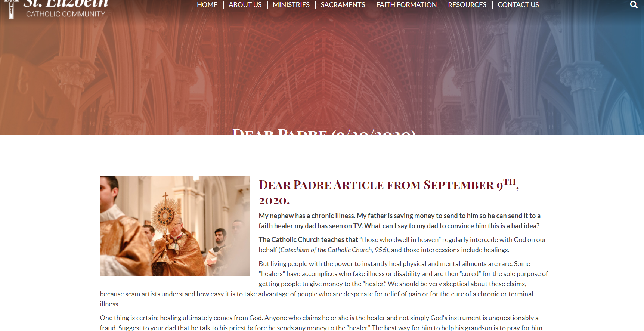
Task: Go to the CONTACT US page
Action: click(x=518, y=5)
